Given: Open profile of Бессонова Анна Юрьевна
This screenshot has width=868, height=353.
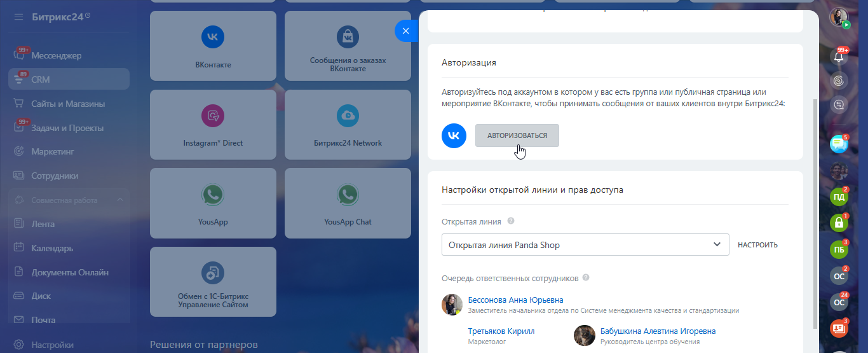Looking at the screenshot, I should (x=515, y=300).
